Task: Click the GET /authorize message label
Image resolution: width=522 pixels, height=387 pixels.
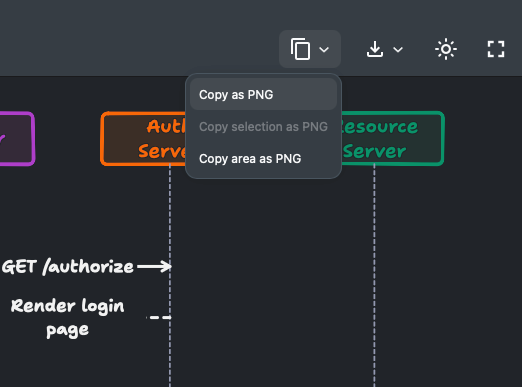Action: click(68, 267)
